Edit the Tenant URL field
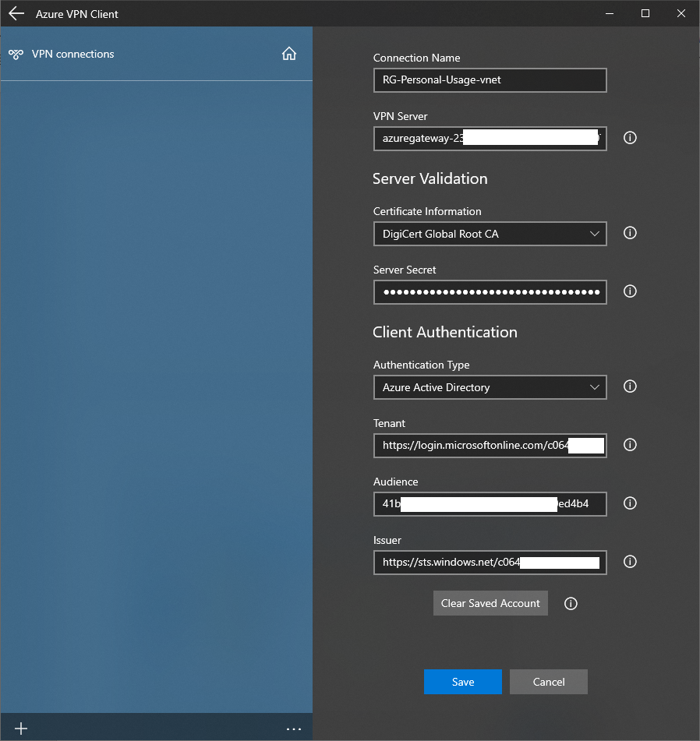This screenshot has height=741, width=700. [490, 446]
